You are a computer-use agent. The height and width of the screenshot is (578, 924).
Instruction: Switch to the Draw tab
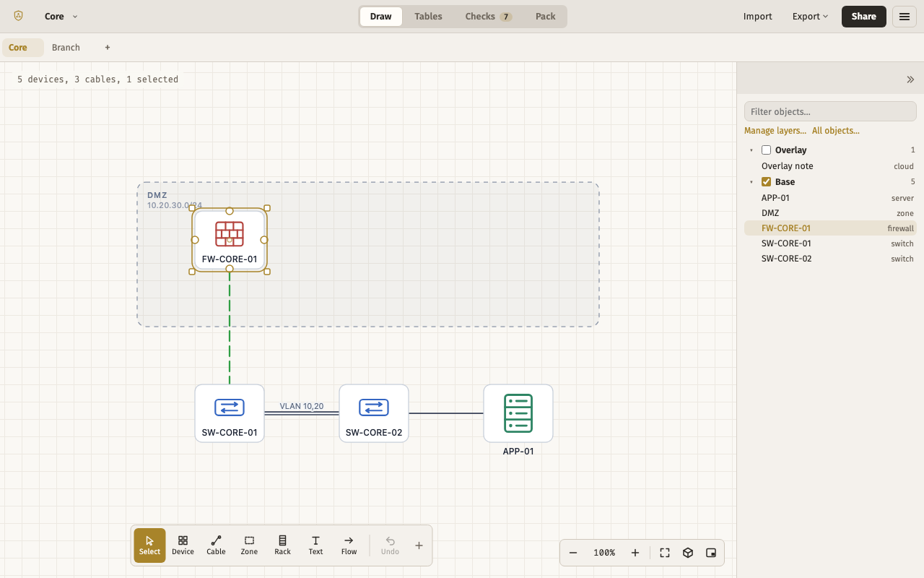(x=381, y=17)
